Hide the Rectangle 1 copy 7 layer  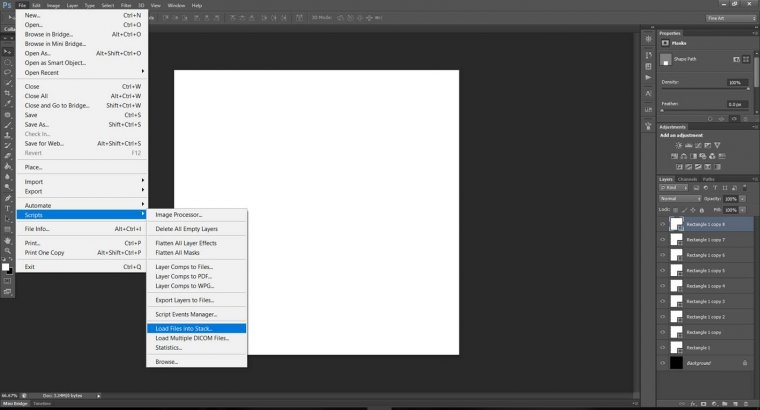click(x=663, y=240)
